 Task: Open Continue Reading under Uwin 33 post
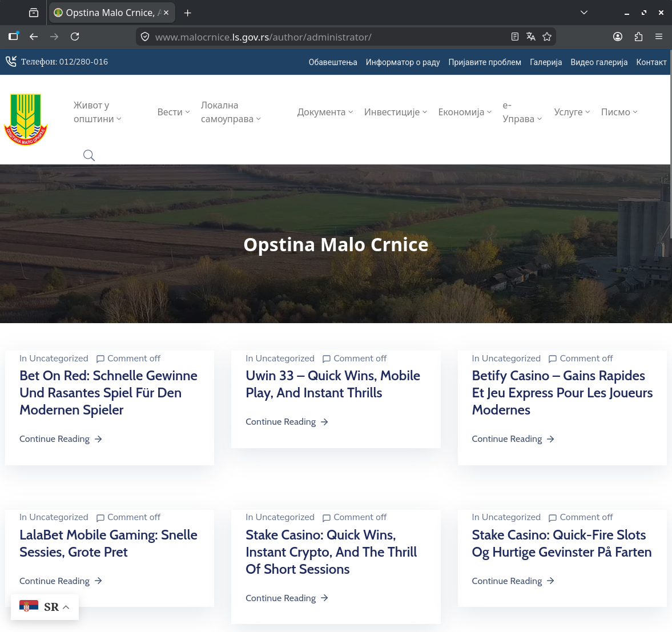[287, 422]
